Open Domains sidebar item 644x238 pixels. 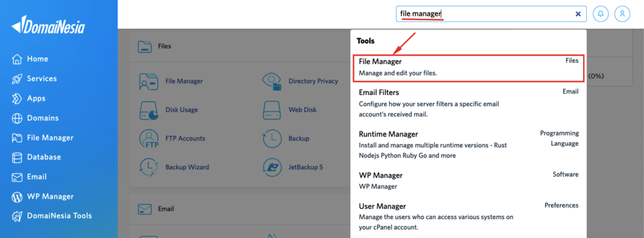point(35,118)
